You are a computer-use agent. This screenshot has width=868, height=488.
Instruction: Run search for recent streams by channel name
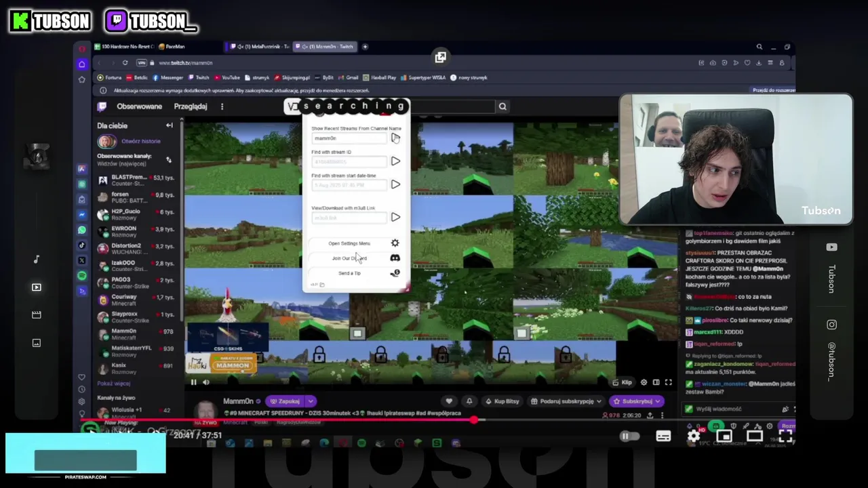coord(395,138)
